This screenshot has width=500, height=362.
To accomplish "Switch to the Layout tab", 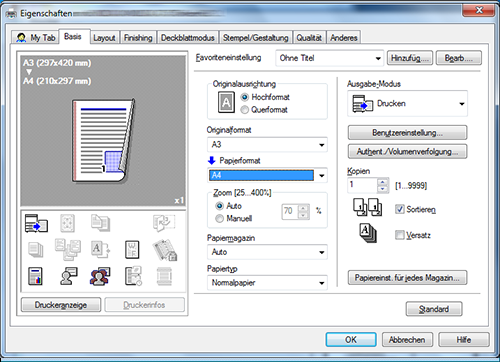I will (x=104, y=38).
